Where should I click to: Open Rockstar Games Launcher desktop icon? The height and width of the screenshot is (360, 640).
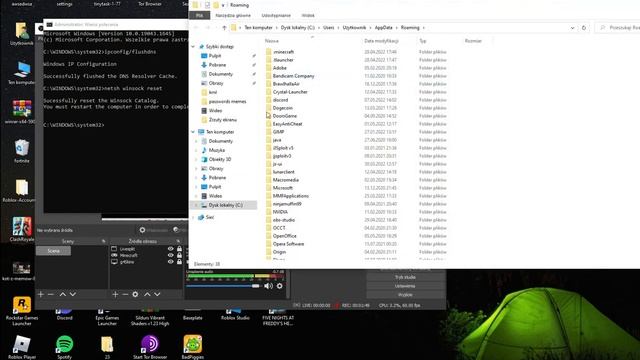(x=22, y=311)
